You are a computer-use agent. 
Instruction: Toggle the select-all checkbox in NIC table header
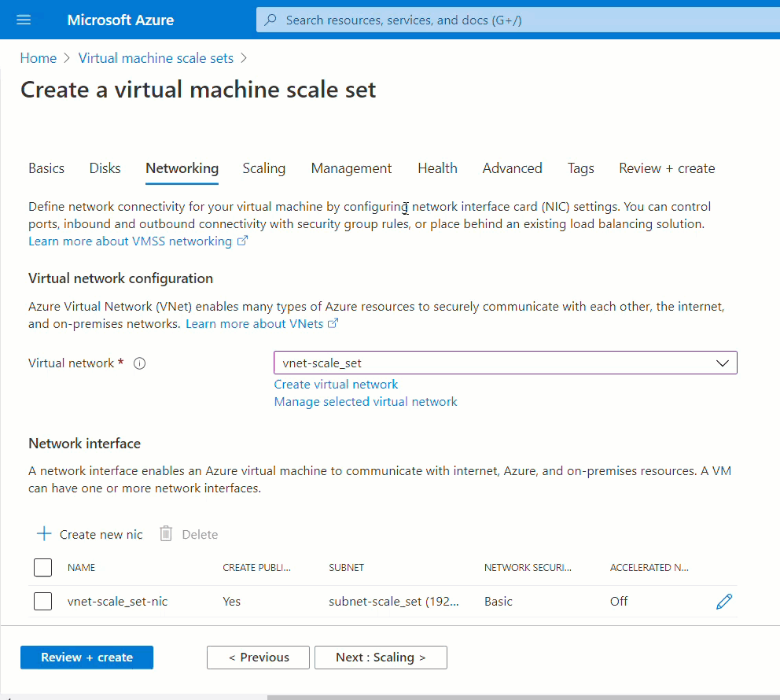[43, 567]
